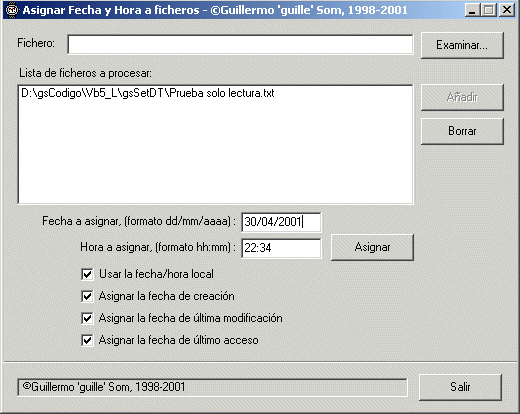Viewport: 520px width, 414px height.
Task: Apply date and time with Asignar button
Action: pos(372,247)
